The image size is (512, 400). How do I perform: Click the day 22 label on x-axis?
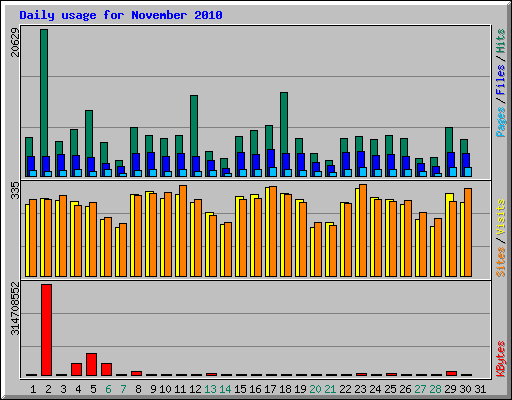click(x=345, y=389)
